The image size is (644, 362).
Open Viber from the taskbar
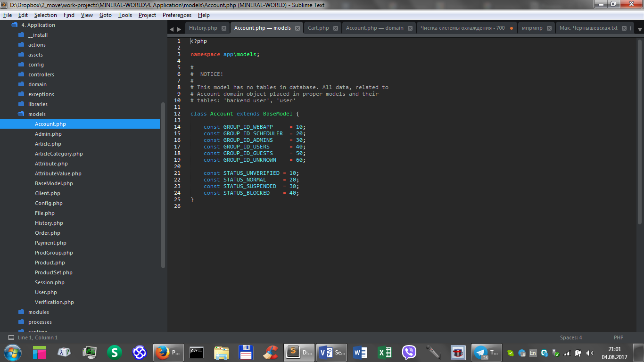click(409, 352)
